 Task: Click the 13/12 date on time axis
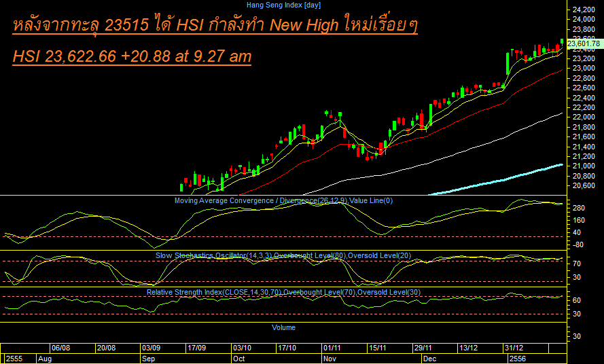tap(468, 348)
